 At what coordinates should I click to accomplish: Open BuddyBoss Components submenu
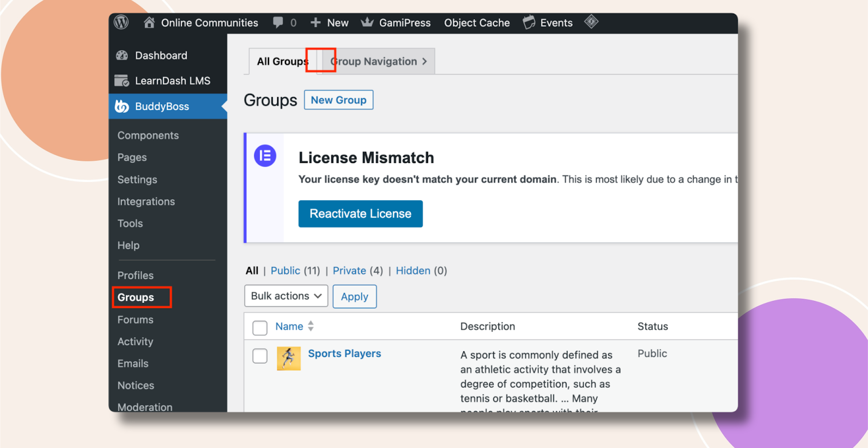pyautogui.click(x=148, y=135)
